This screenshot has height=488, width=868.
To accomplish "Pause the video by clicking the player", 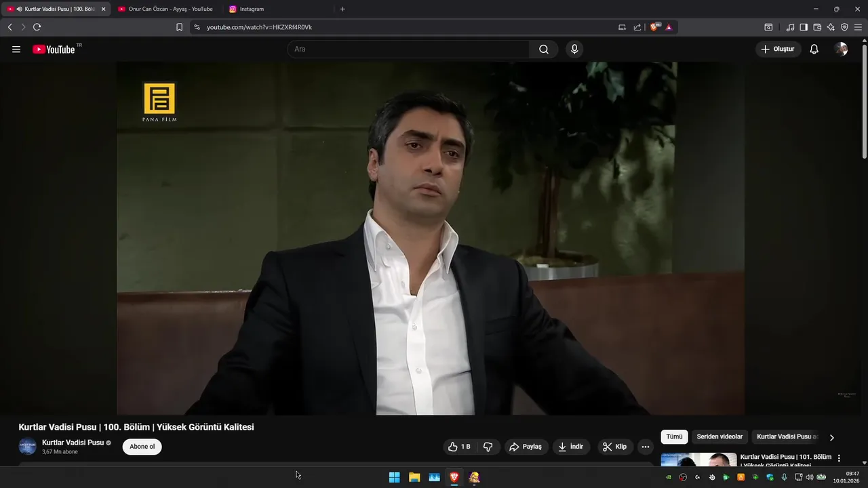I will pos(431,238).
